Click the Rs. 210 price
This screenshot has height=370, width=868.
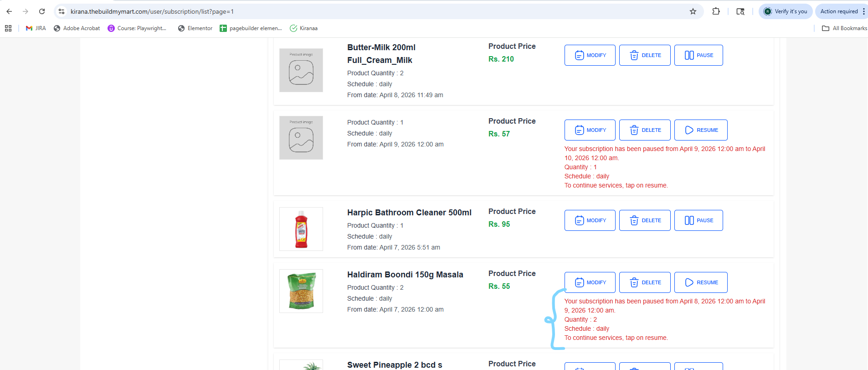(x=501, y=59)
